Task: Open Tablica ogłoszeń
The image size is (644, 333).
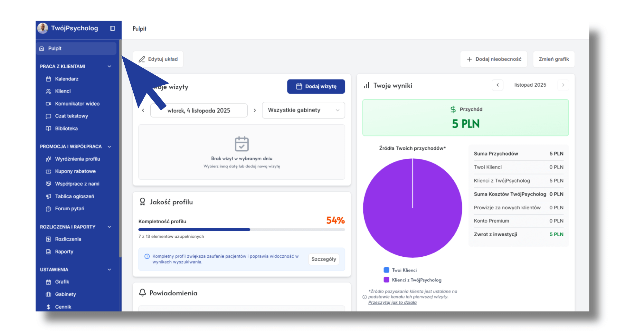Action: point(74,196)
